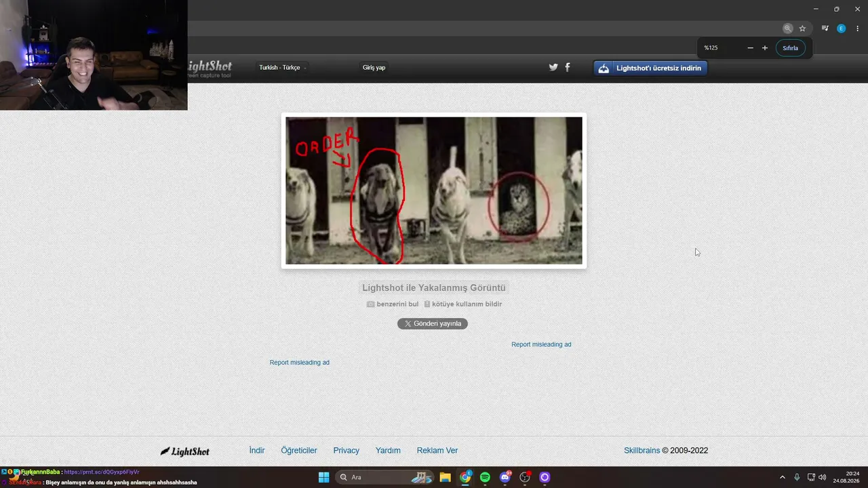Open the Chrome profile avatar
868x488 pixels.
point(841,28)
